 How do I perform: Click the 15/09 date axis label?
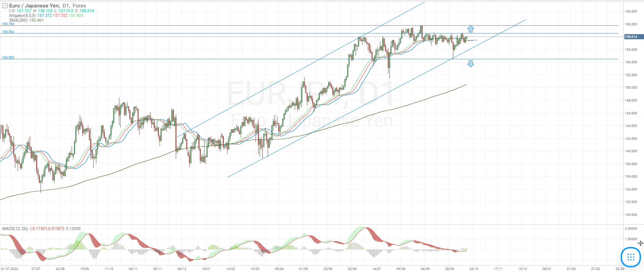pos(84,269)
